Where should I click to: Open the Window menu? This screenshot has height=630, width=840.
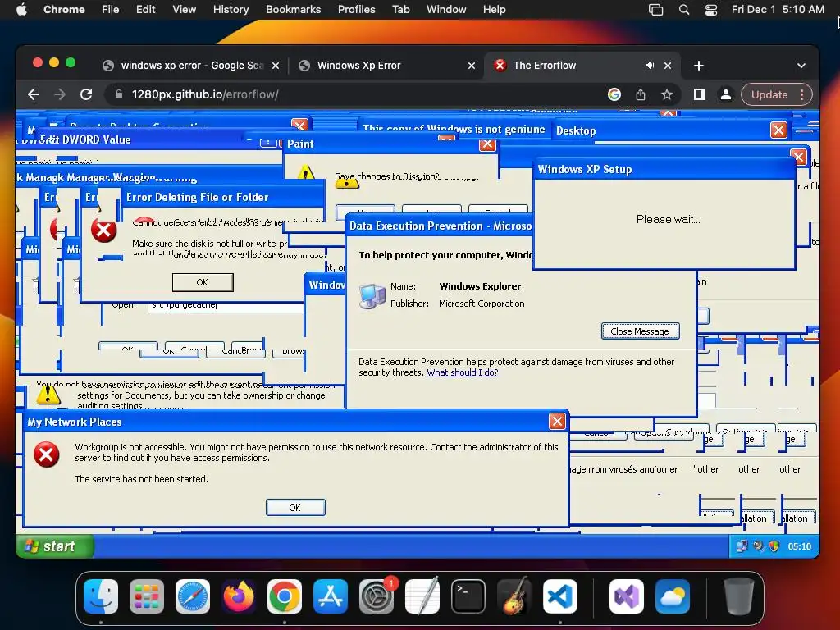point(446,10)
